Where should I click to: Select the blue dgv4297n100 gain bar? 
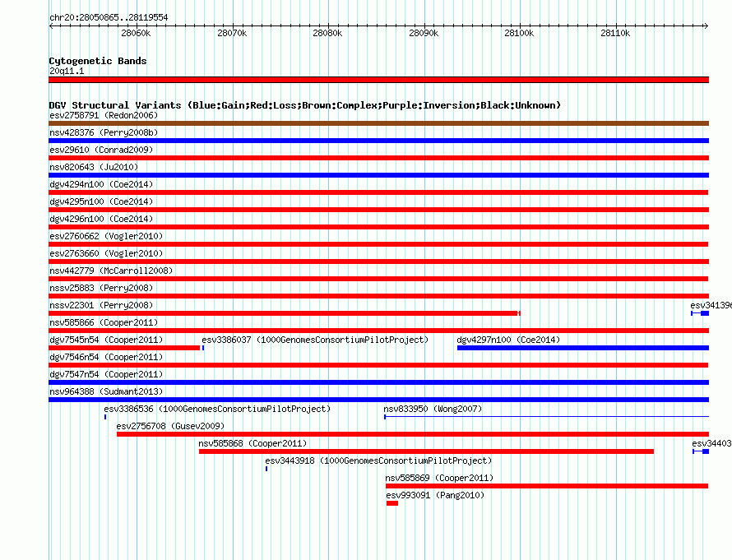tap(583, 348)
